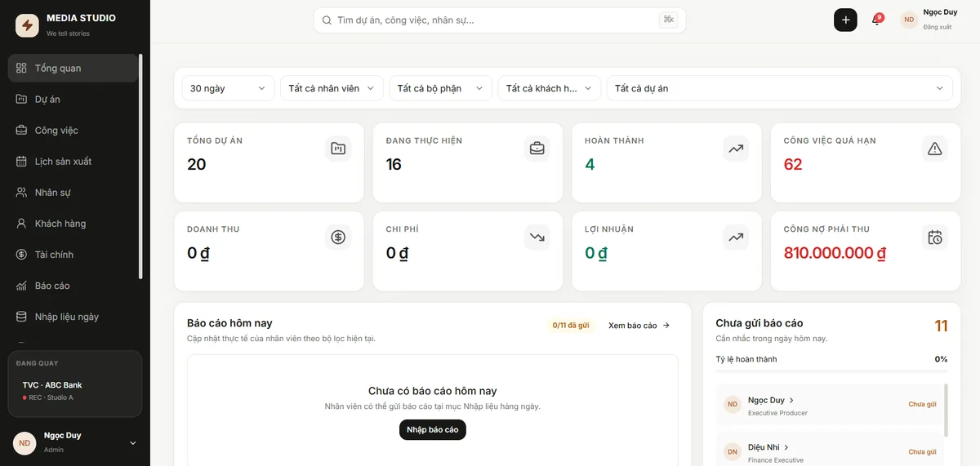Click the Công nợ phải thu calendar-clock icon

pyautogui.click(x=935, y=237)
